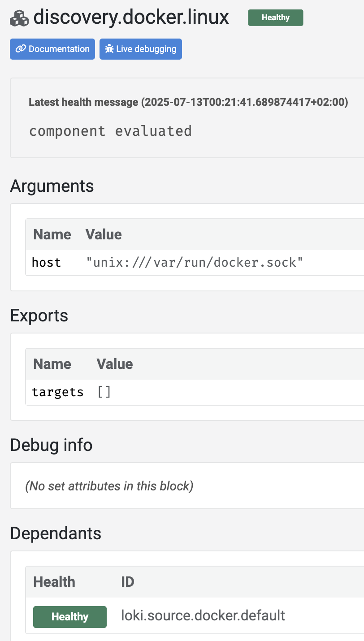Click the Healthy badge next to title
The height and width of the screenshot is (641, 364).
275,17
